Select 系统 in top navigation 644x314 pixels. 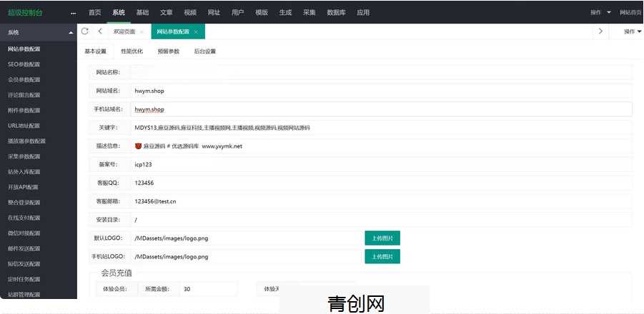click(119, 12)
